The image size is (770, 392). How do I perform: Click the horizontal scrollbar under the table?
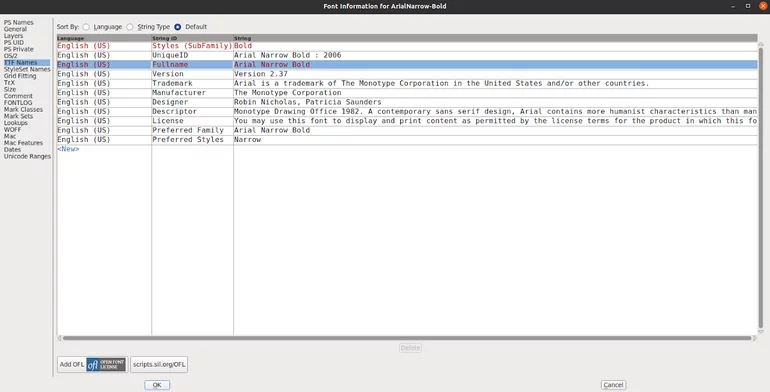tap(407, 338)
